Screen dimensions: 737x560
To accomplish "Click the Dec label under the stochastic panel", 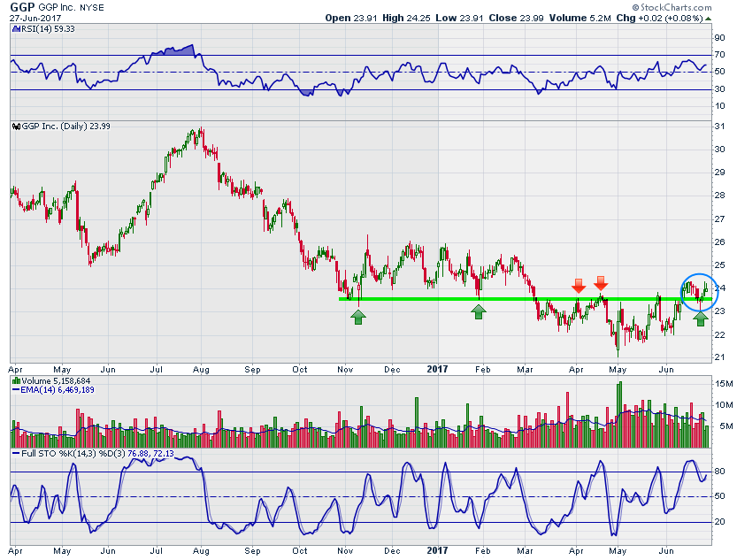I will tap(392, 550).
